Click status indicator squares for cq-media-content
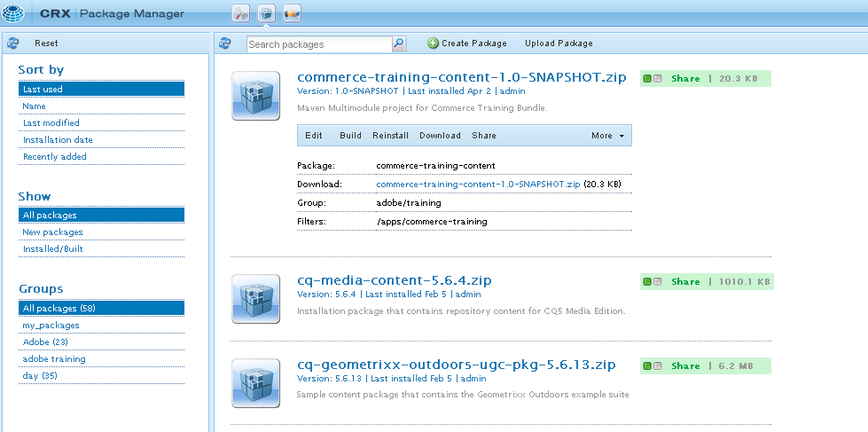The width and height of the screenshot is (868, 432). (652, 282)
